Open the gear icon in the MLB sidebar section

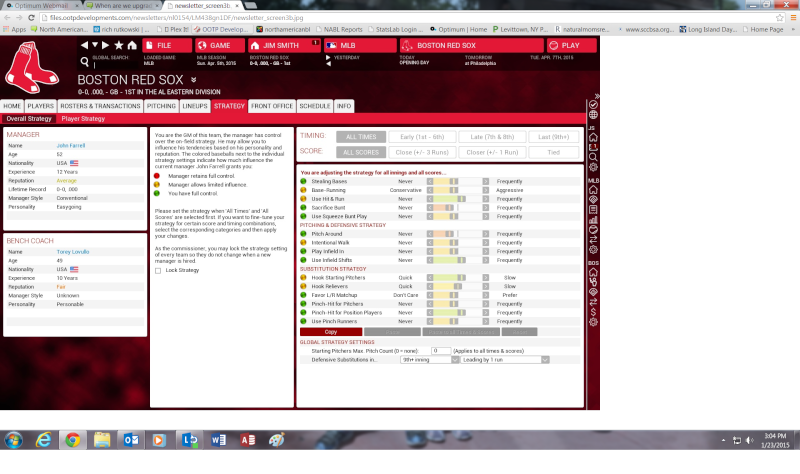[593, 250]
